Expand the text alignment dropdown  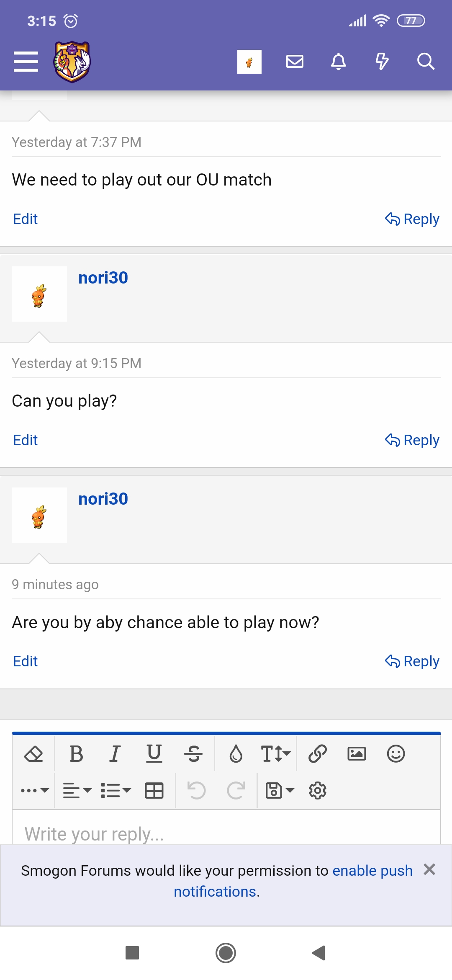[x=77, y=791]
